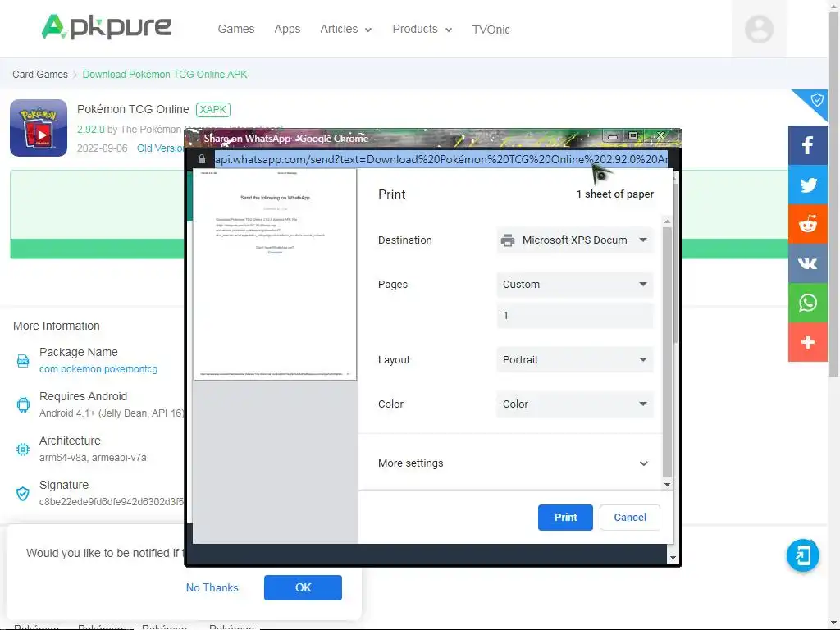Viewport: 840px width, 630px height.
Task: Click the Android 4.1+ Jelly Bean text
Action: [112, 413]
